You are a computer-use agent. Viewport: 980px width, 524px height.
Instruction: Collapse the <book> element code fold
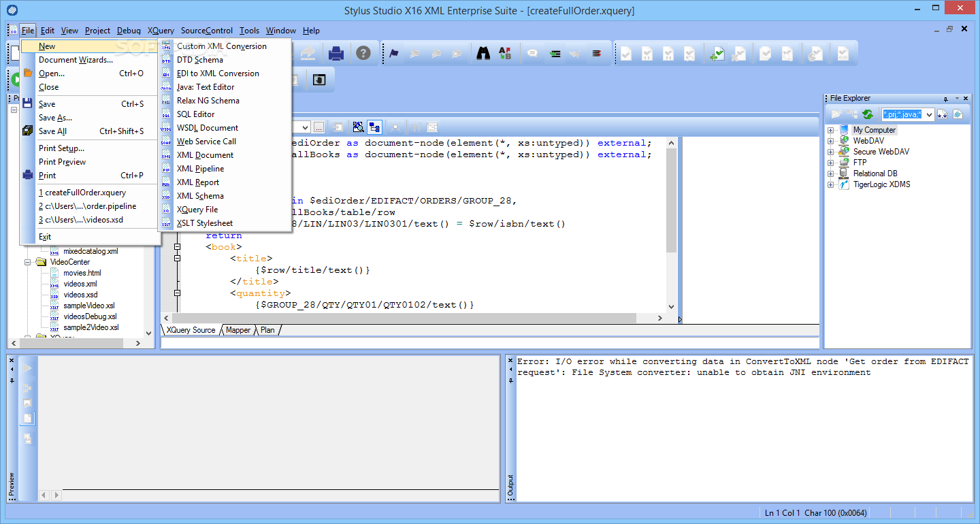[177, 246]
